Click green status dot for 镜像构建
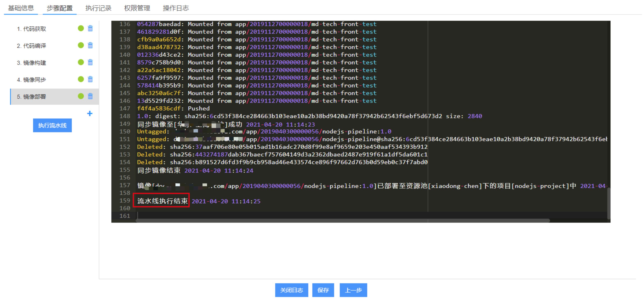The width and height of the screenshot is (644, 299). tap(81, 62)
